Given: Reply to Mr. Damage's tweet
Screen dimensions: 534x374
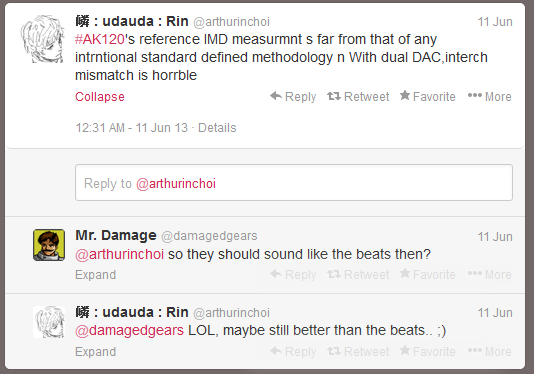Looking at the screenshot, I should click(x=293, y=275).
